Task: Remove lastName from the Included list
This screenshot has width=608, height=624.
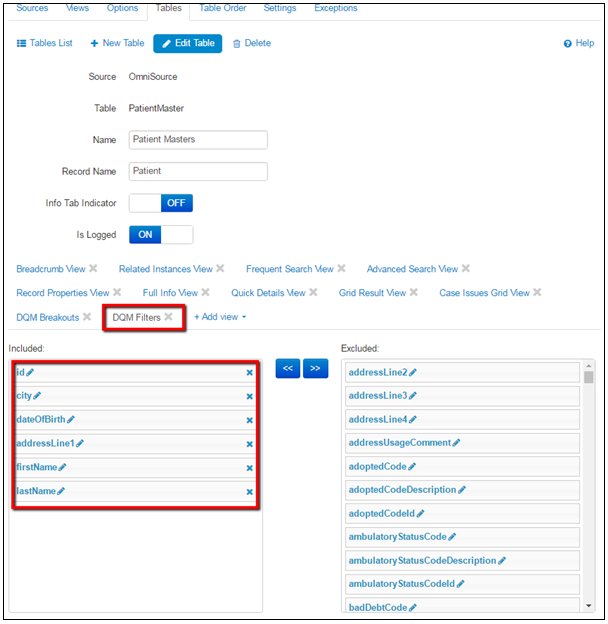Action: coord(249,492)
